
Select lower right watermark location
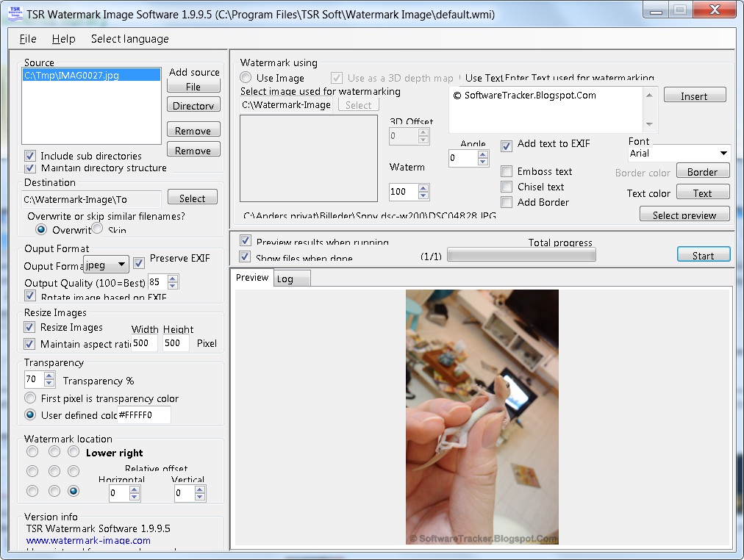pos(74,491)
